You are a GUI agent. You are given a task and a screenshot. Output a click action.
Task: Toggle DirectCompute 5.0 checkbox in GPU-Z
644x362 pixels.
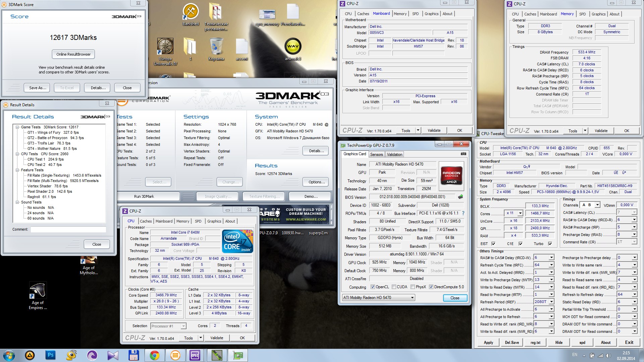431,287
